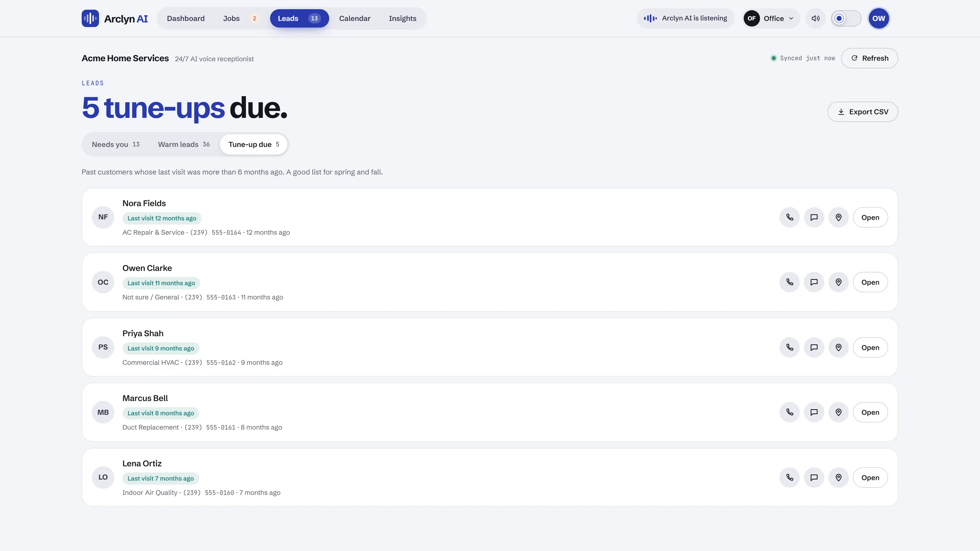Click Export CSV
Viewport: 980px width, 551px height.
[862, 112]
